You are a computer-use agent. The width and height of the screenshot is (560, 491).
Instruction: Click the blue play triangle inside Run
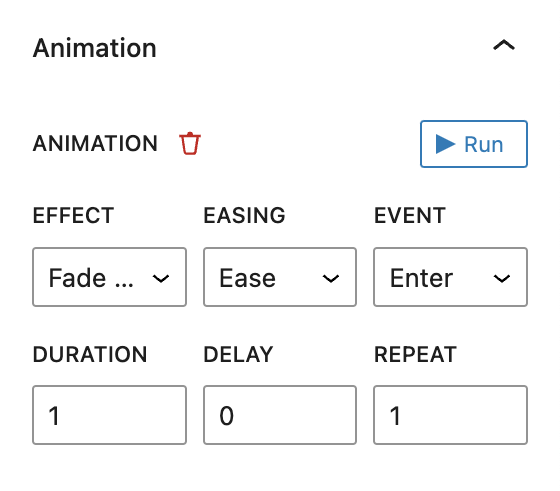(445, 144)
